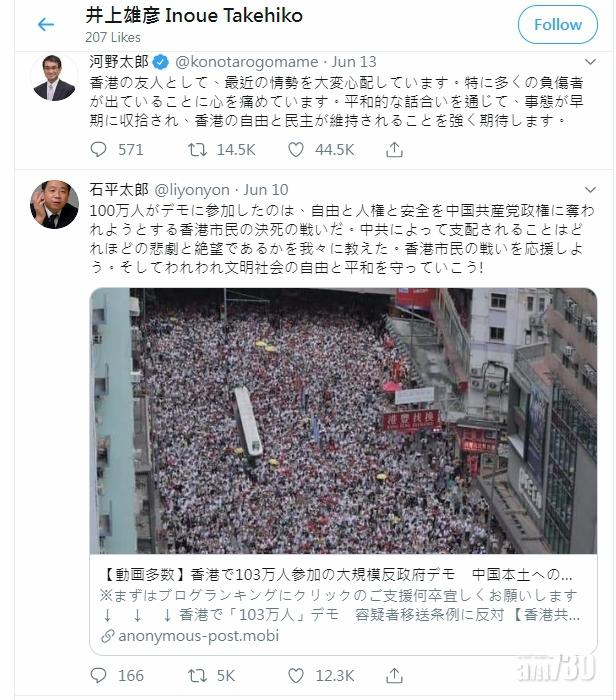Open 河野太郎's profile picture
Screen dimensions: 616x700
click(x=54, y=77)
